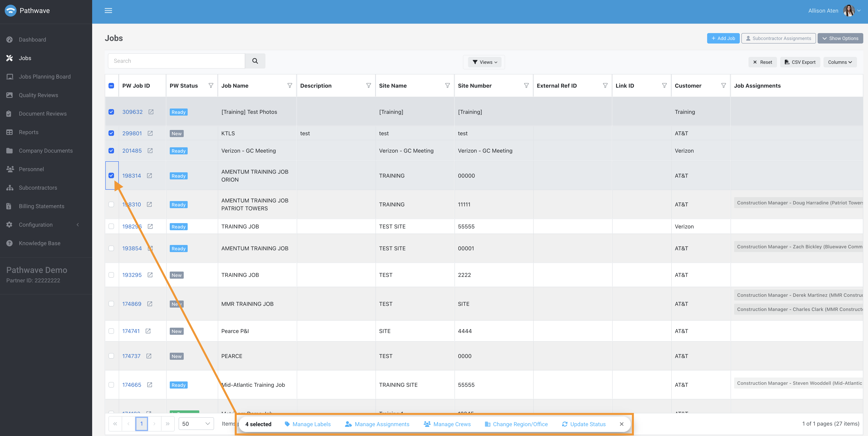This screenshot has width=868, height=436.
Task: Check the job 198310 checkbox
Action: (x=111, y=205)
